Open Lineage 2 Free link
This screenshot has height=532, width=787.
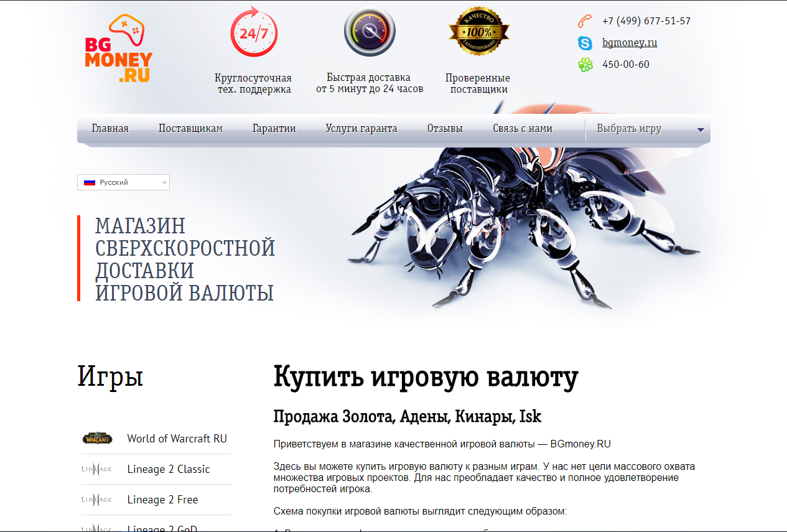click(162, 500)
